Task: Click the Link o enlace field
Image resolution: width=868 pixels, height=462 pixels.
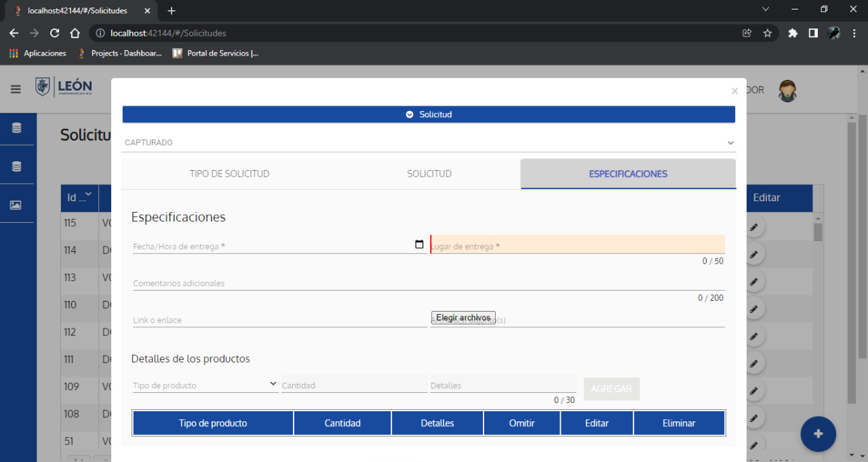Action: 279,319
